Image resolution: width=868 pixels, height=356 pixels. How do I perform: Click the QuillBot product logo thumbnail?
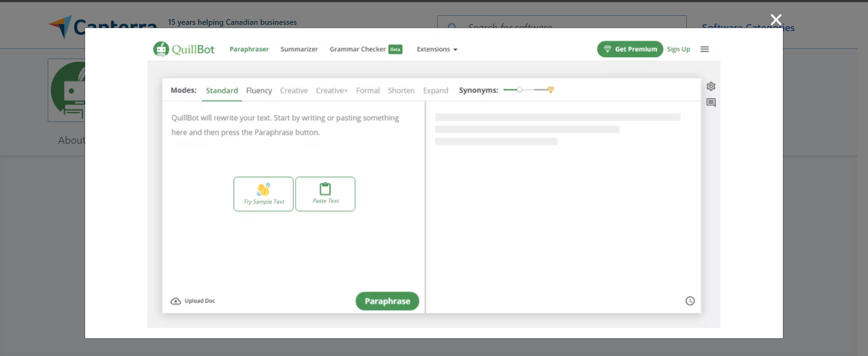pyautogui.click(x=67, y=90)
